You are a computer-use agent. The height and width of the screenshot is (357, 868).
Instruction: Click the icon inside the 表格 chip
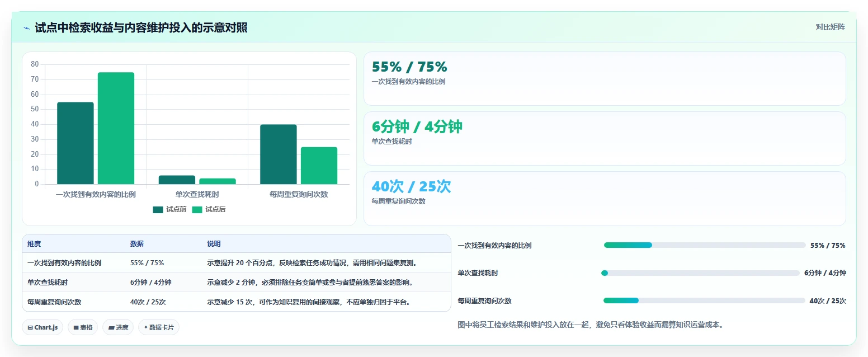[x=76, y=328]
